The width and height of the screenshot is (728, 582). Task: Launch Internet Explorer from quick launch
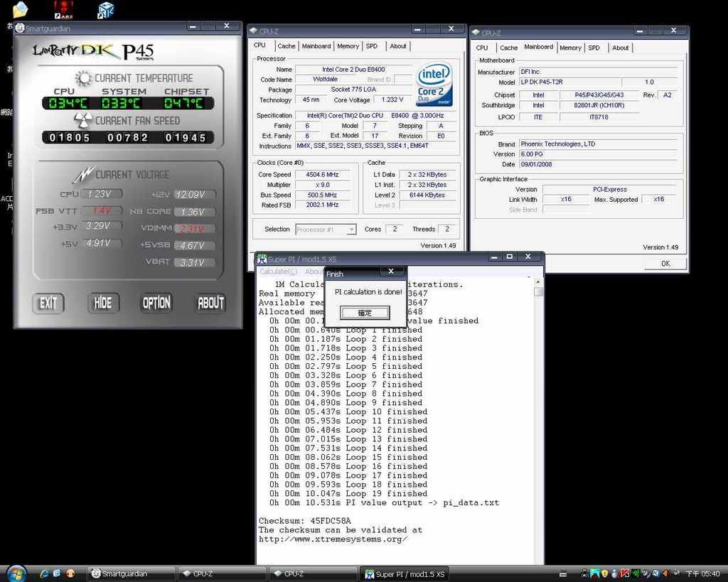click(x=45, y=573)
